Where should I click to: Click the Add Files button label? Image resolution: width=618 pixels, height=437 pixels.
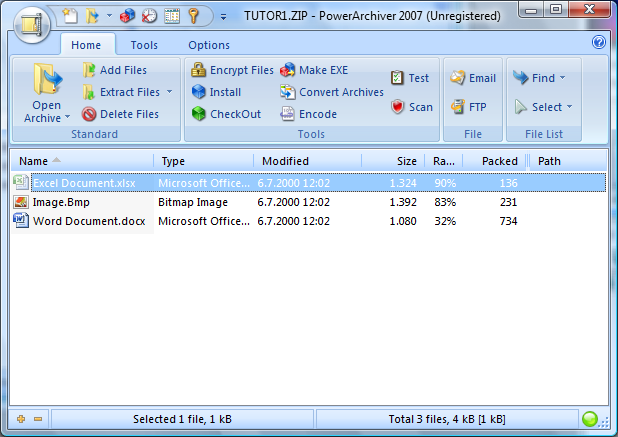pyautogui.click(x=123, y=70)
